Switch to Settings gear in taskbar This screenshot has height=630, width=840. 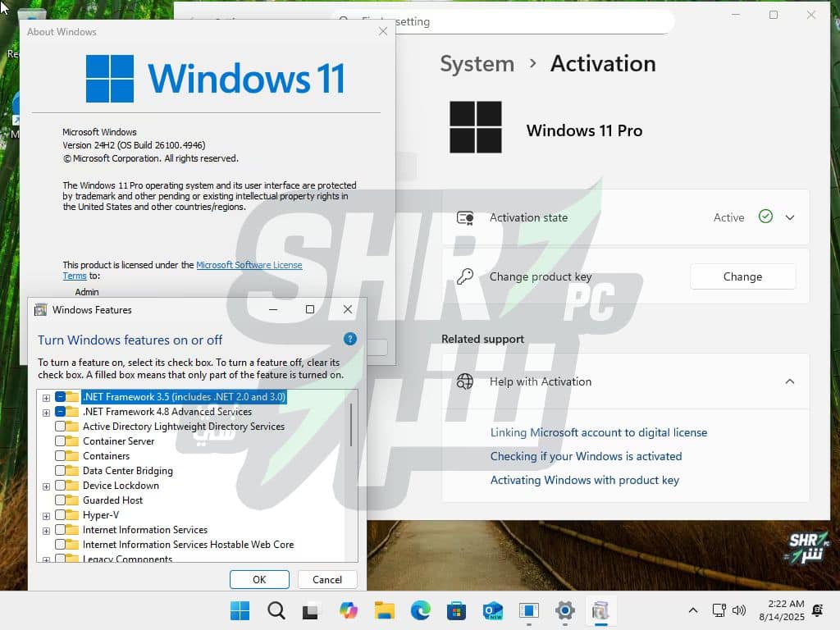click(564, 610)
